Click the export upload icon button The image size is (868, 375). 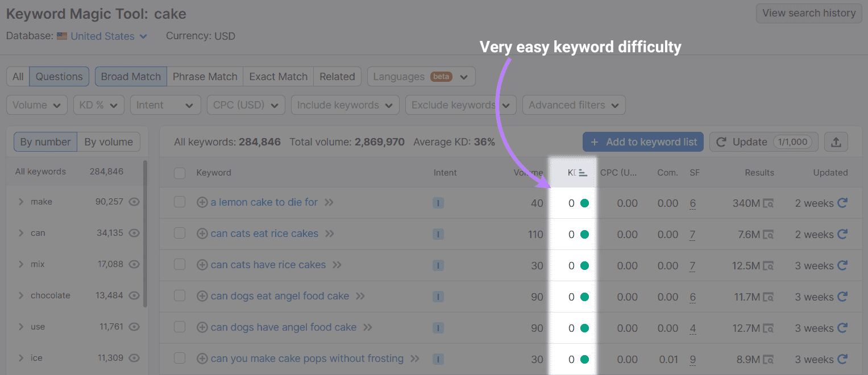click(x=836, y=142)
